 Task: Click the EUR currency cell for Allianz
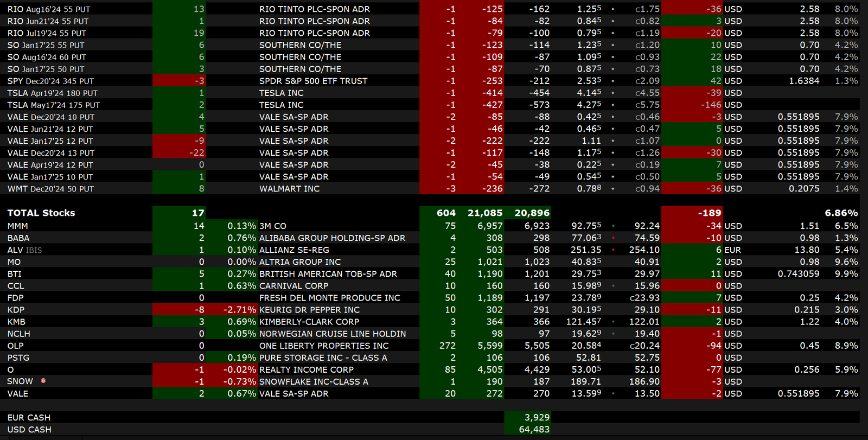pyautogui.click(x=732, y=250)
